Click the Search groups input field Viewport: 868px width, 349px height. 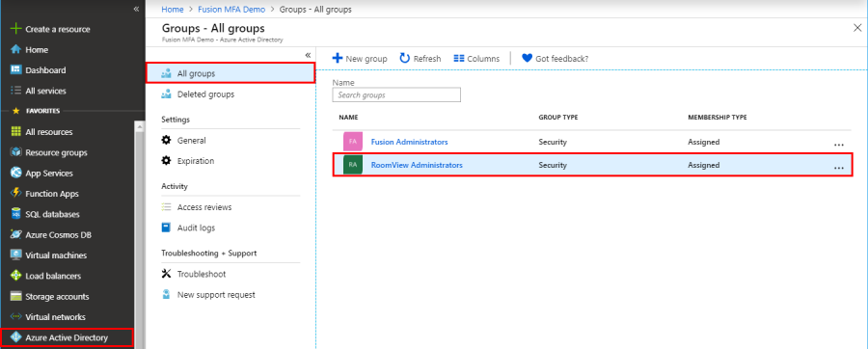click(x=396, y=95)
